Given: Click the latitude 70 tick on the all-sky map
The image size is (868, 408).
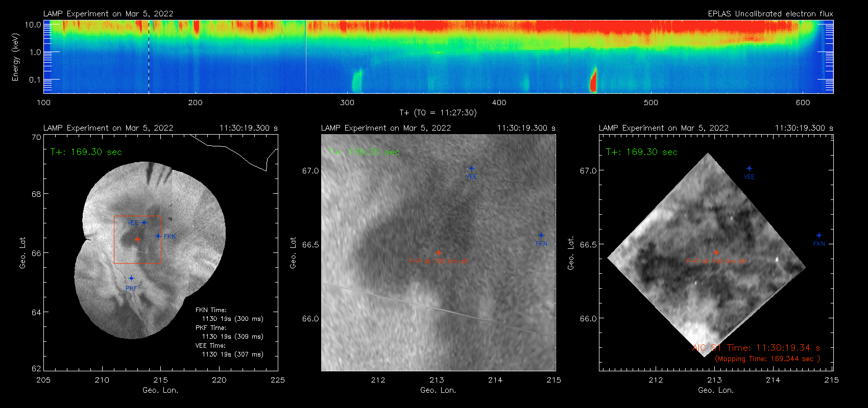Looking at the screenshot, I should 36,137.
